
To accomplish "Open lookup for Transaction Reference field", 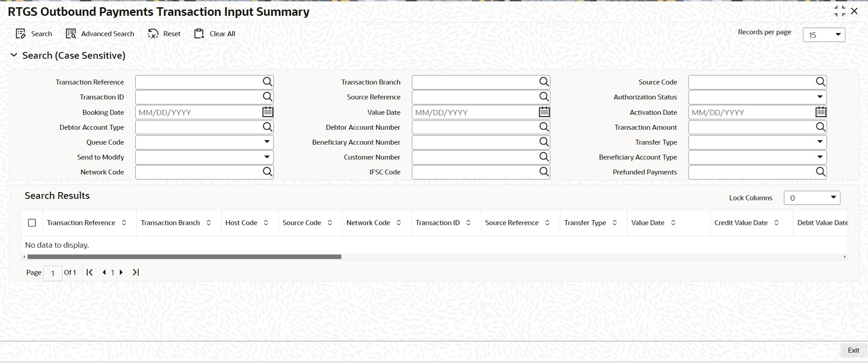I will click(x=267, y=82).
